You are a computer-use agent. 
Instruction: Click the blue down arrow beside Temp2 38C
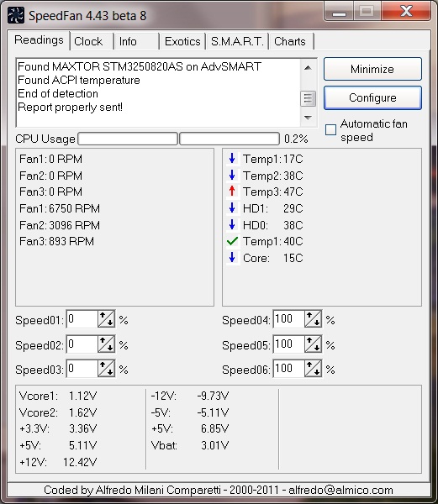point(232,176)
